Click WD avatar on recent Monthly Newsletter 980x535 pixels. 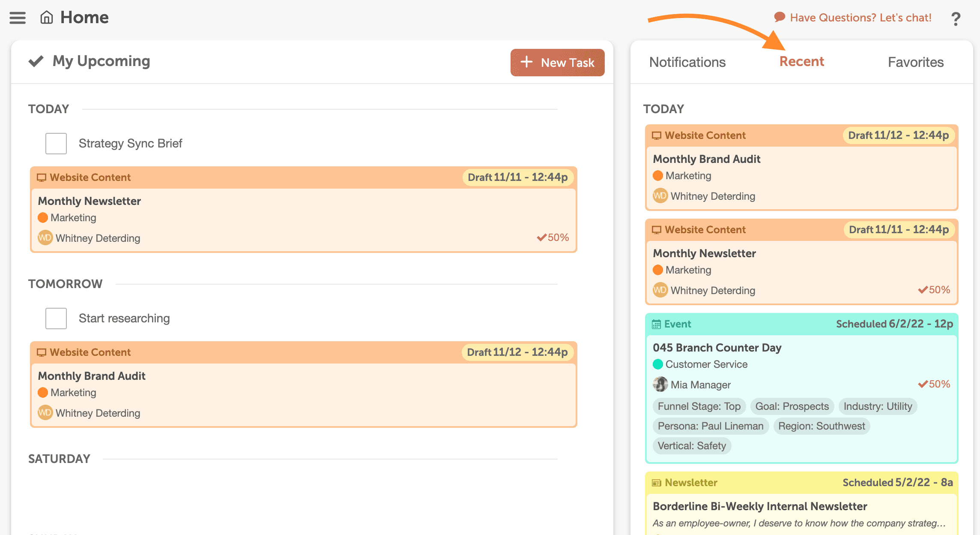point(660,290)
